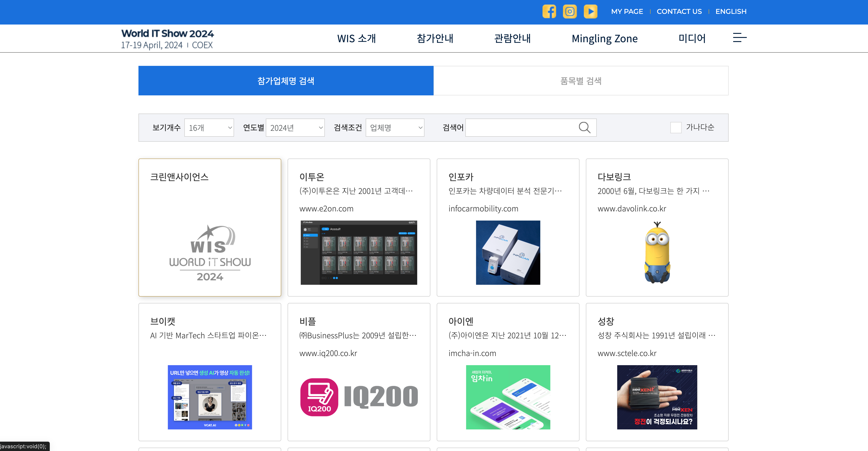The width and height of the screenshot is (868, 451).
Task: Open the Facebook social icon
Action: coord(549,11)
